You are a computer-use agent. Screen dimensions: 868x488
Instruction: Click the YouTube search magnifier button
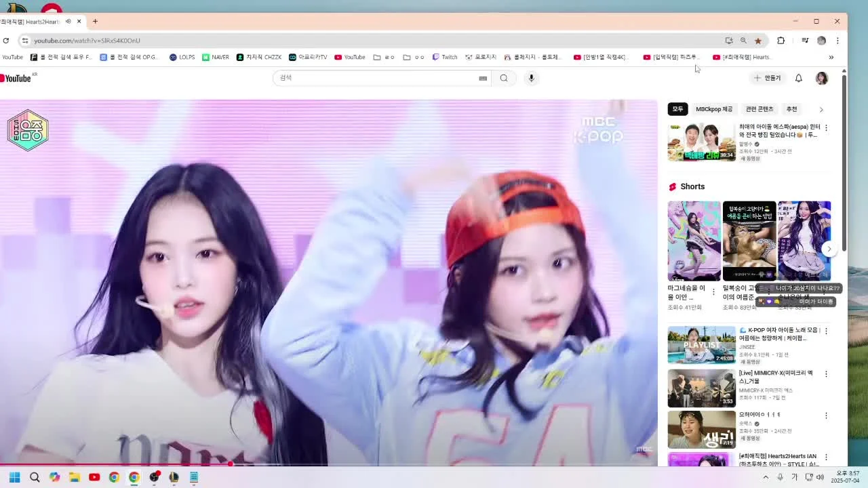click(x=504, y=78)
